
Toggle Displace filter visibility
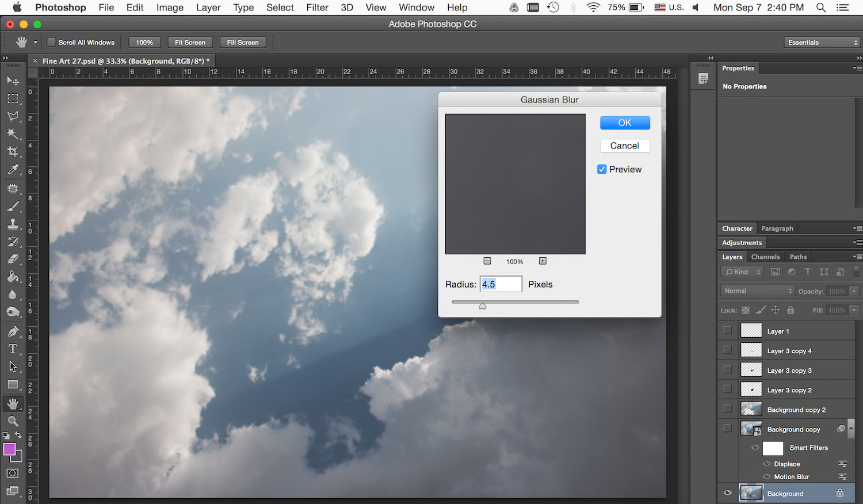767,464
